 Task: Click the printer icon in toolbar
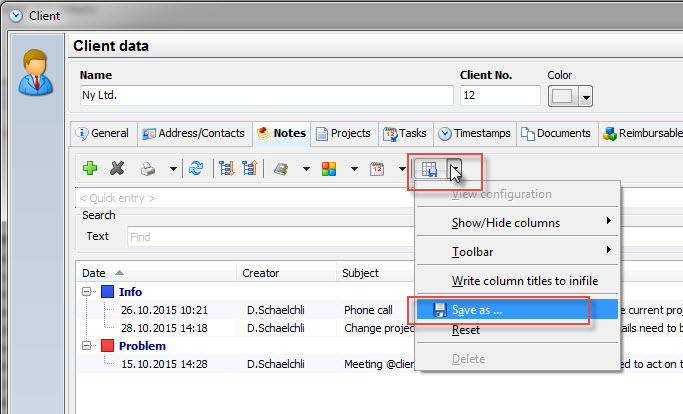pos(147,169)
